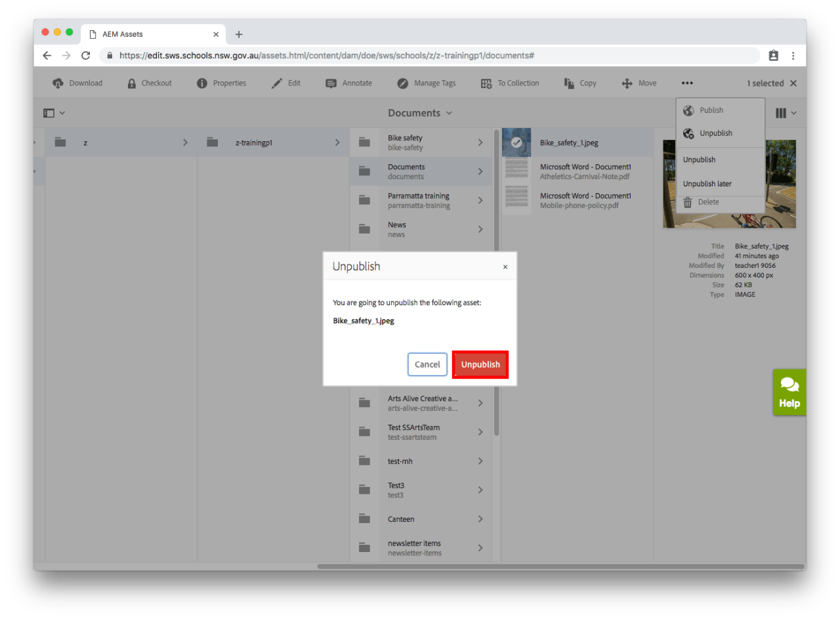The height and width of the screenshot is (619, 840).
Task: Select the Documents folder row
Action: click(x=421, y=171)
